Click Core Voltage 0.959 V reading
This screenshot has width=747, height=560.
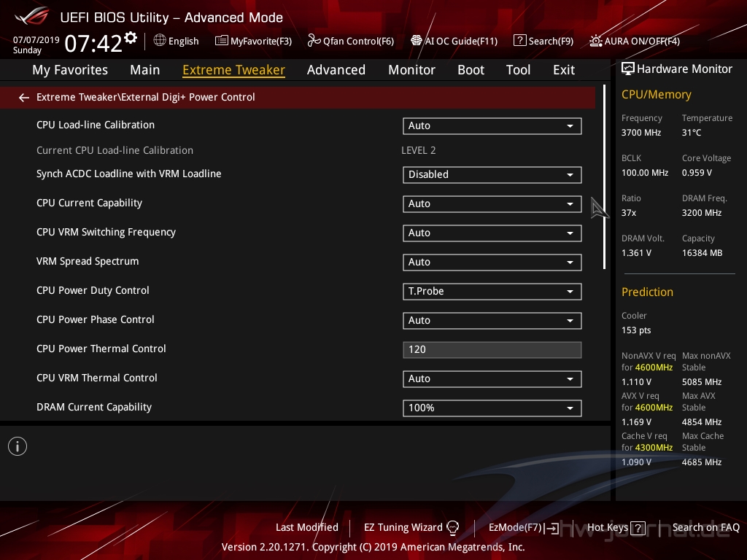(697, 173)
